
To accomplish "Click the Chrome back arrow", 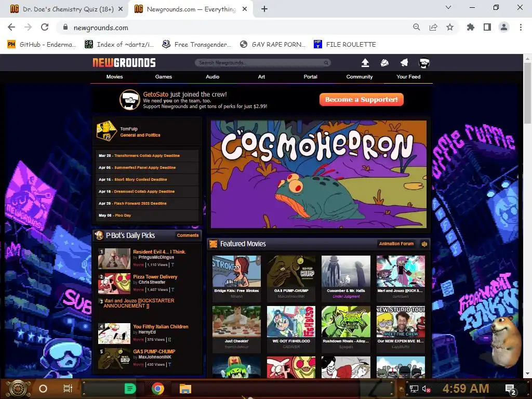I will (11, 27).
